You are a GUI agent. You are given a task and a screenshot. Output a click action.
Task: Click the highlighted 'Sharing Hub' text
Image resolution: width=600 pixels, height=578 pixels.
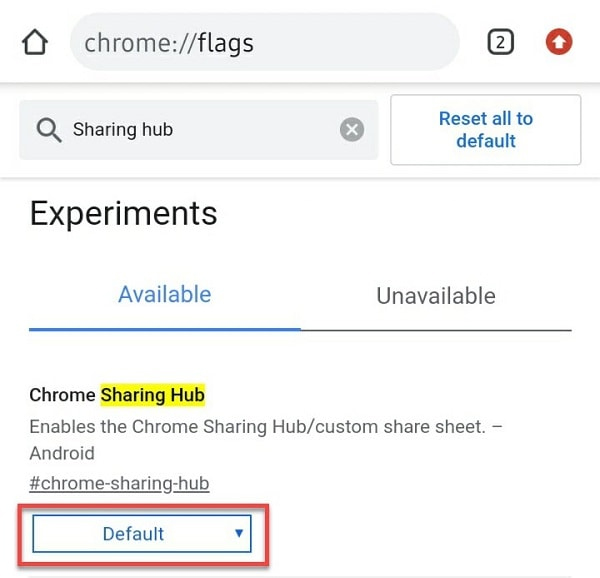click(152, 395)
